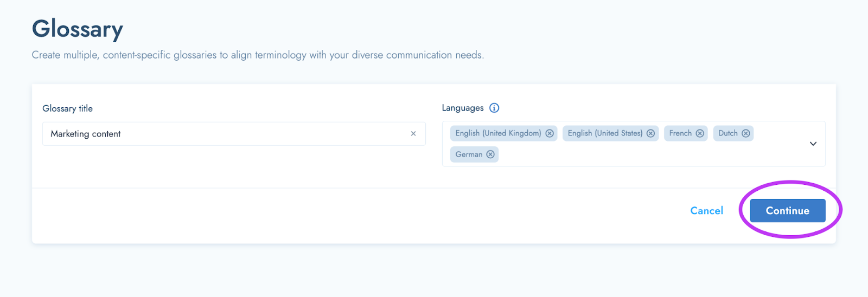This screenshot has height=297, width=868.
Task: Open the Languages info tooltip icon
Action: point(494,108)
